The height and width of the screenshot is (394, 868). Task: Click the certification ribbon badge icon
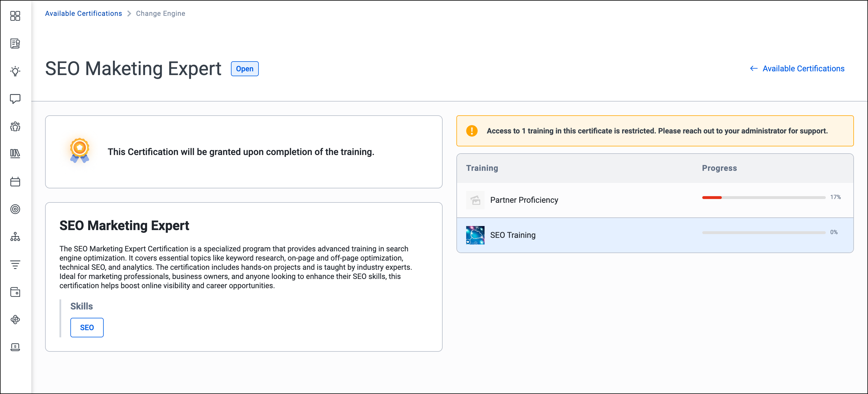pyautogui.click(x=80, y=150)
